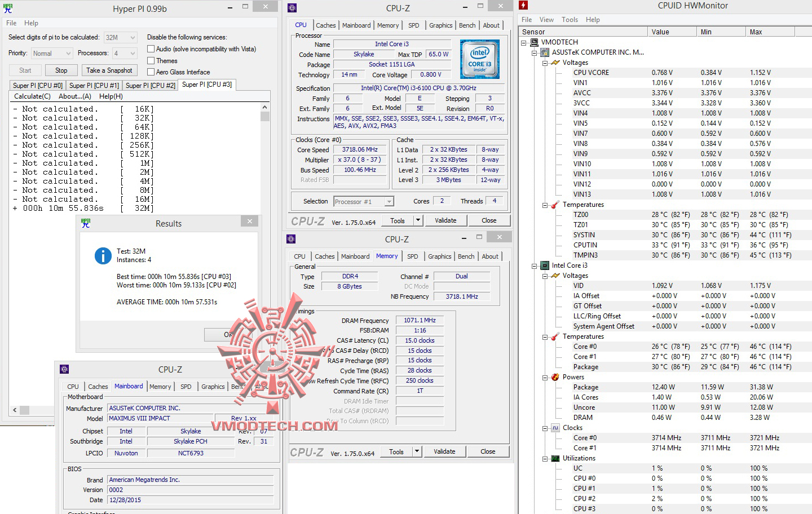
Task: Open the Mainboard tab in top CPU-Z window
Action: coord(356,25)
